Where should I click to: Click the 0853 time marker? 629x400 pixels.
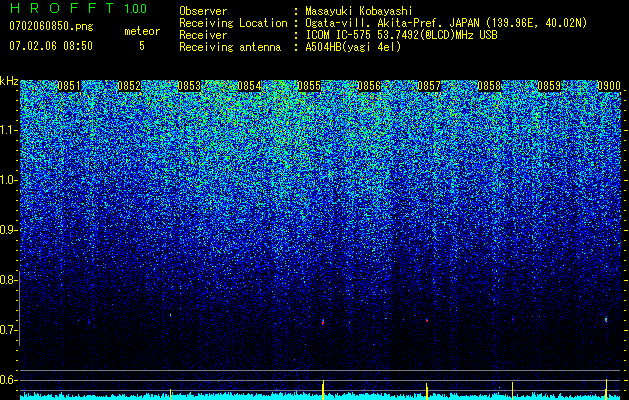(189, 86)
